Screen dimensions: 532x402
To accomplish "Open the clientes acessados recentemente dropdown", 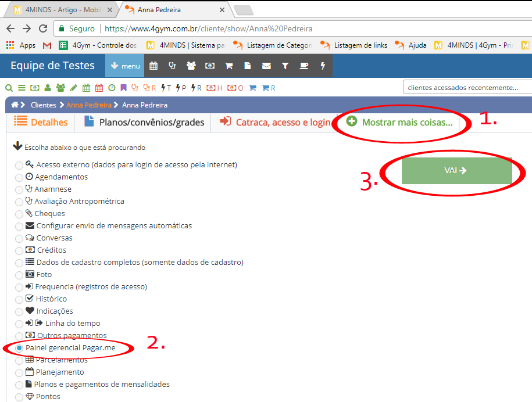I will pyautogui.click(x=467, y=88).
